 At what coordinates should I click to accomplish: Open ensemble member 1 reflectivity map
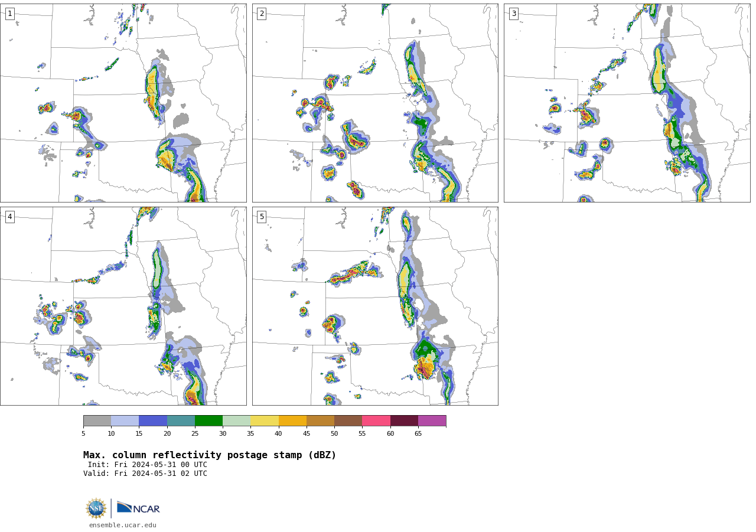[x=123, y=103]
